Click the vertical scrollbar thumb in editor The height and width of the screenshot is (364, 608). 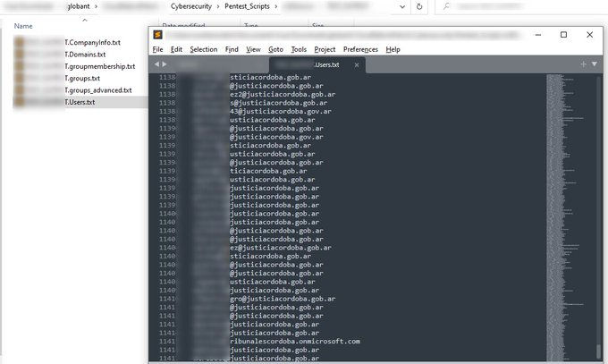coord(599,351)
